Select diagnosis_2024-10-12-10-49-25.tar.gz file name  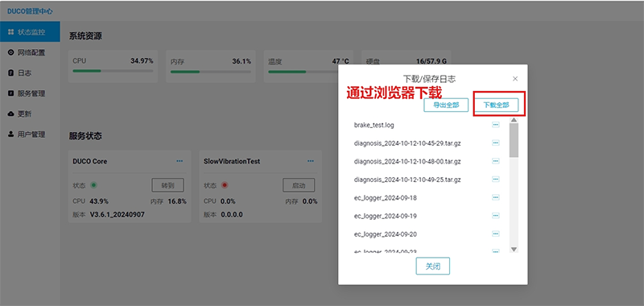point(407,180)
